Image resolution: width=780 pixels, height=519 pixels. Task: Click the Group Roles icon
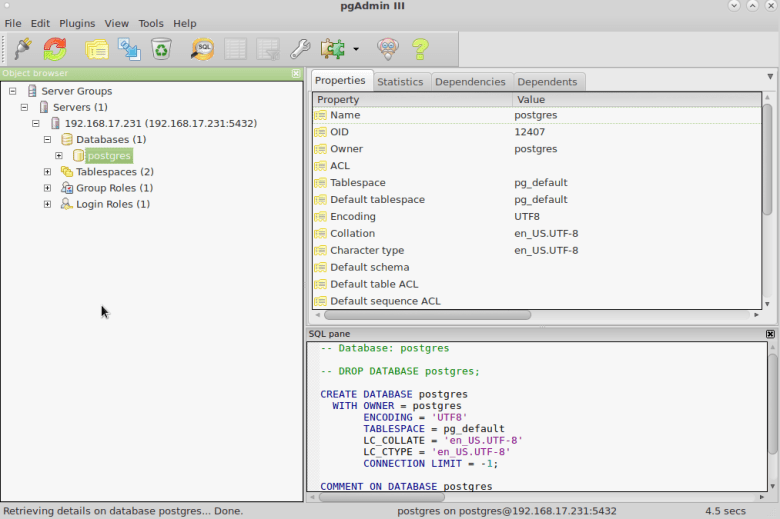click(x=67, y=188)
